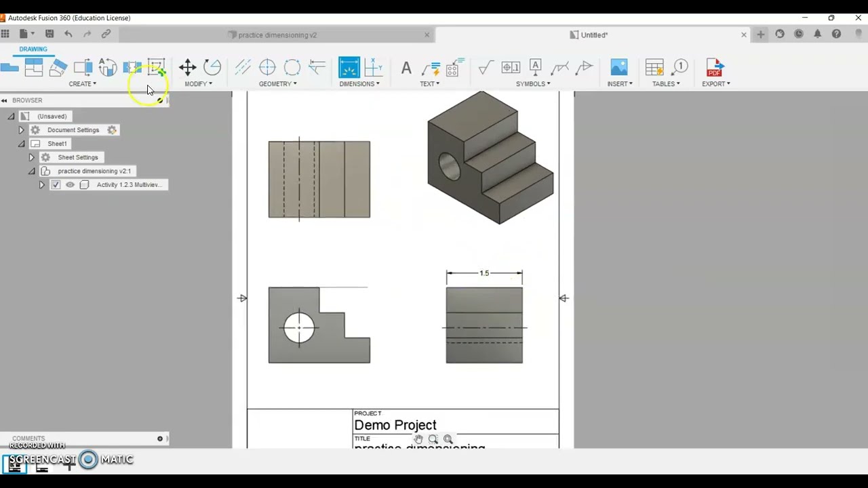This screenshot has width=868, height=488.
Task: Select the Leader note tool
Action: [x=431, y=67]
